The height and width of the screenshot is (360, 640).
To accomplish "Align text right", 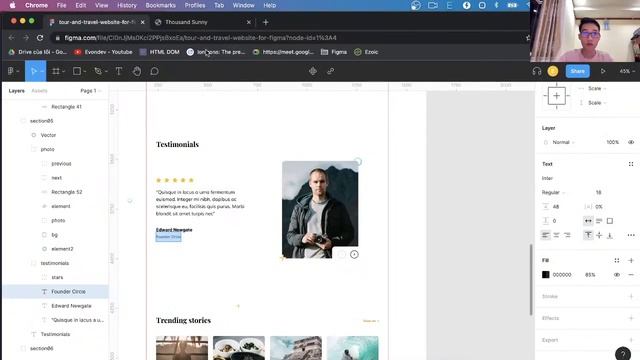I will pyautogui.click(x=567, y=235).
